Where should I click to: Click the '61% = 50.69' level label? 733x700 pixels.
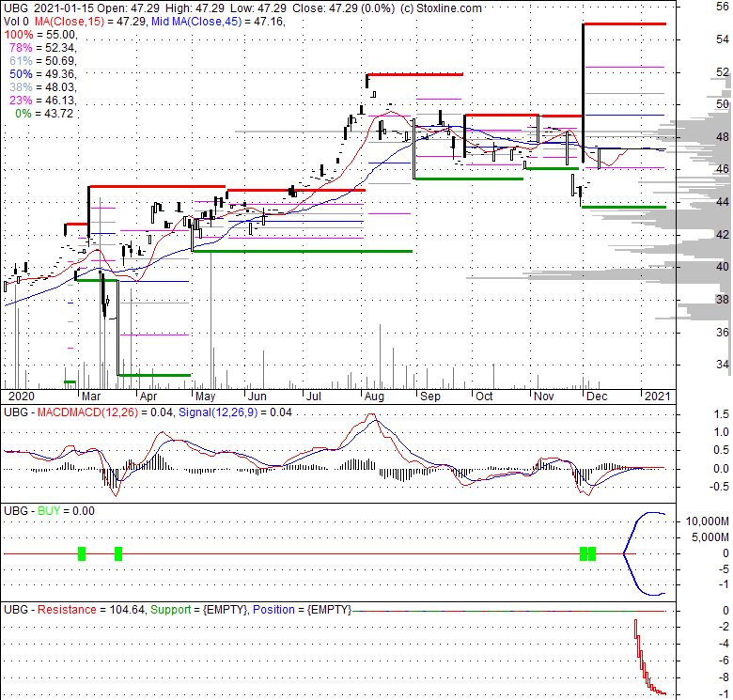click(42, 61)
